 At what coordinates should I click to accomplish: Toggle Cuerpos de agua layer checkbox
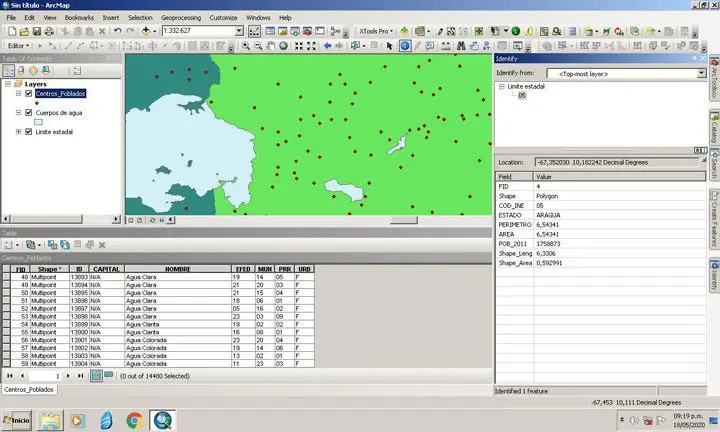[x=28, y=113]
